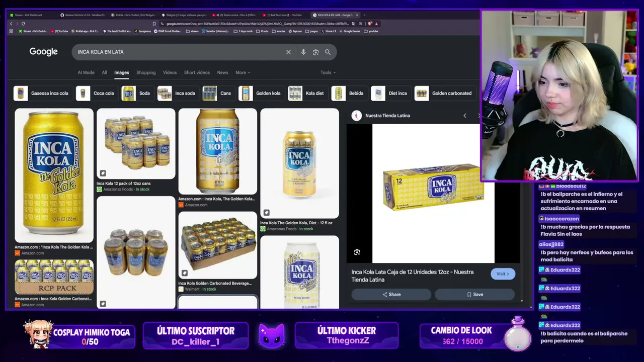Submit search with the magnifier icon
Screen dimensions: 644x362
point(328,52)
